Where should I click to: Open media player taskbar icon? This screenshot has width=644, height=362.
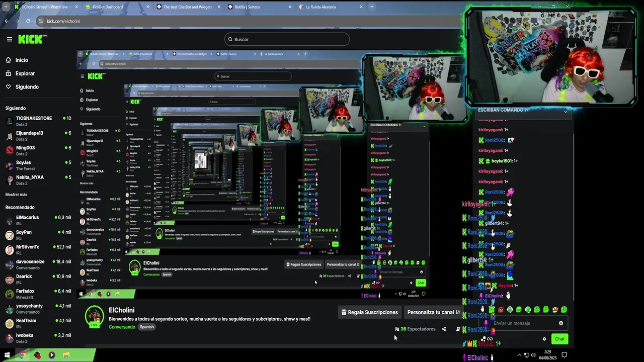click(51, 355)
